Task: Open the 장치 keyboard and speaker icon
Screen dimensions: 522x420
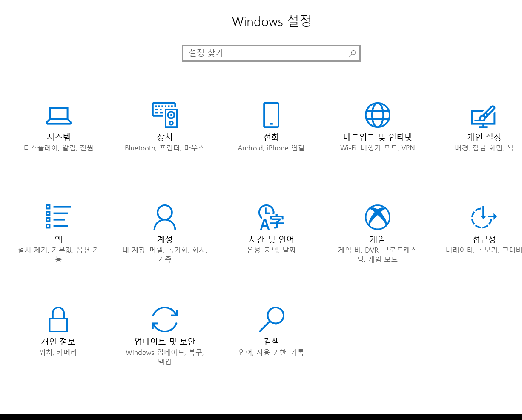Action: 165,115
